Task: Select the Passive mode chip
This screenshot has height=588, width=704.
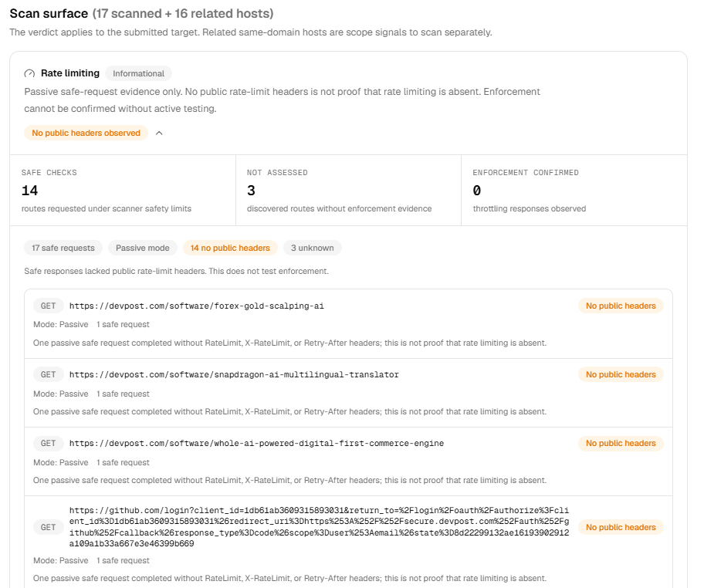Action: coord(143,248)
